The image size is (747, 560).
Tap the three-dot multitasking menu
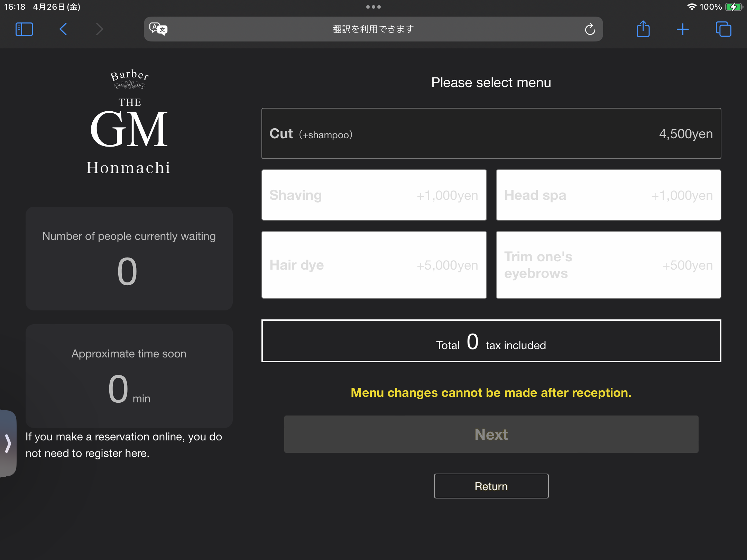(373, 7)
